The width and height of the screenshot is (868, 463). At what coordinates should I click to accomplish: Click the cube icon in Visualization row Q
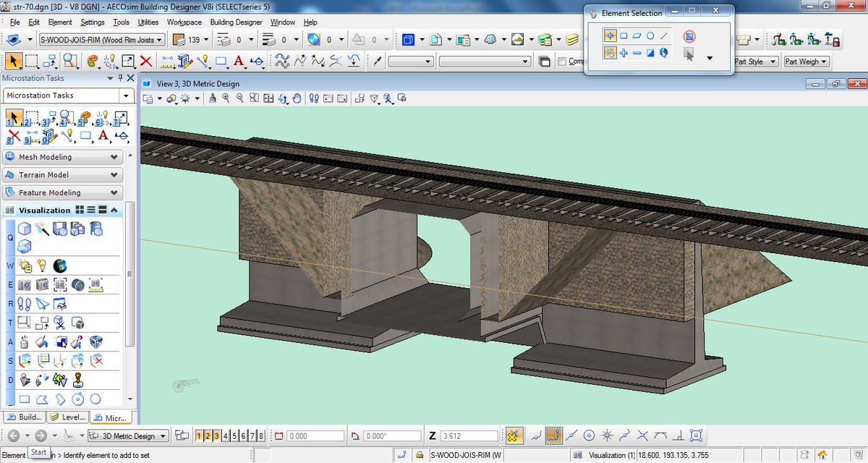[x=24, y=229]
